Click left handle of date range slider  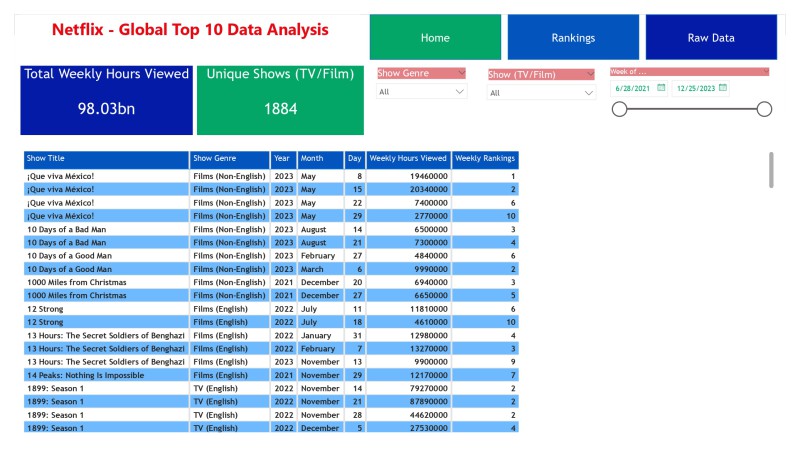619,109
